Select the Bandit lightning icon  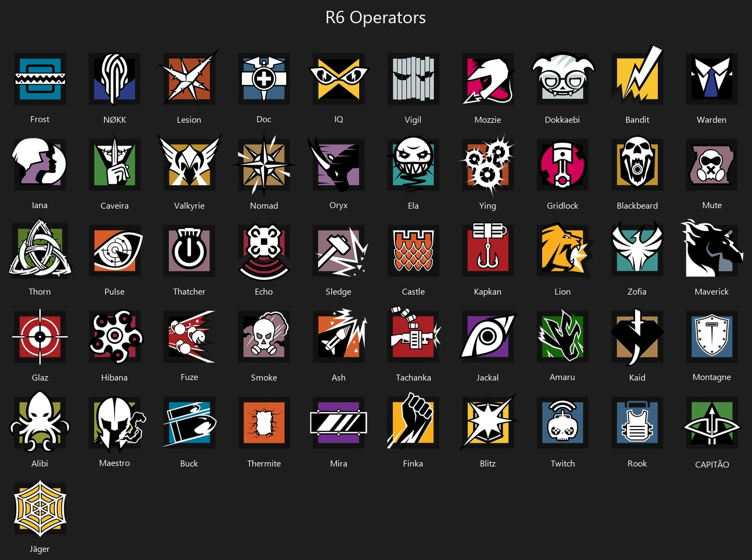point(637,76)
